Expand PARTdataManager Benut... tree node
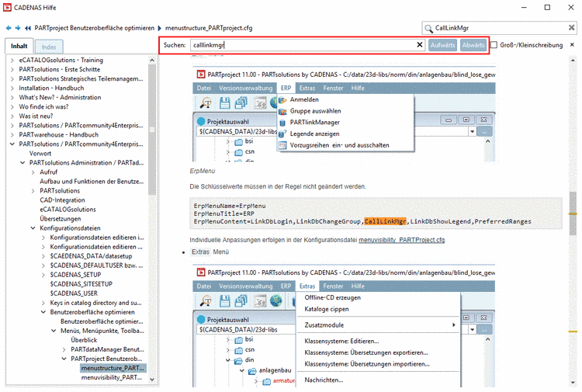This screenshot has width=582, height=392. pyautogui.click(x=64, y=349)
